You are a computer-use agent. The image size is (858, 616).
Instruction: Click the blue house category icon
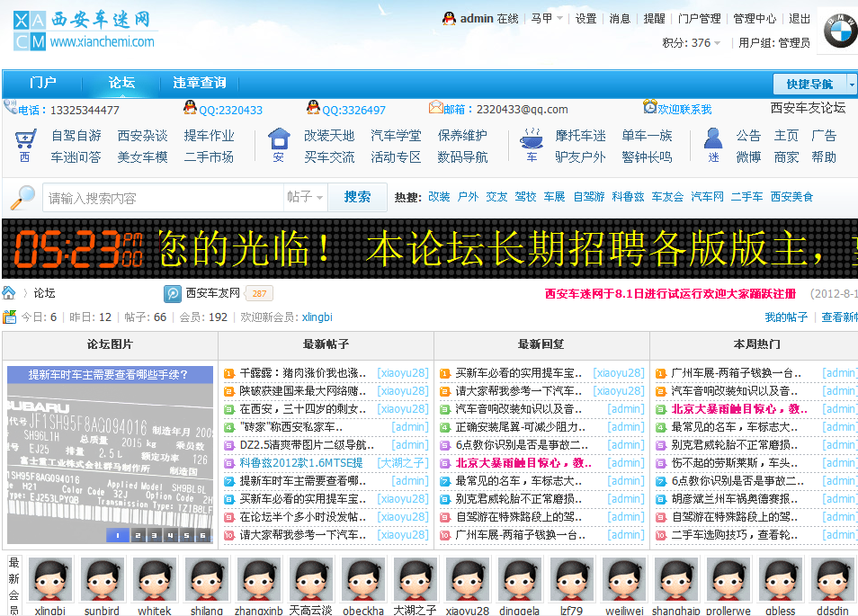[x=279, y=138]
